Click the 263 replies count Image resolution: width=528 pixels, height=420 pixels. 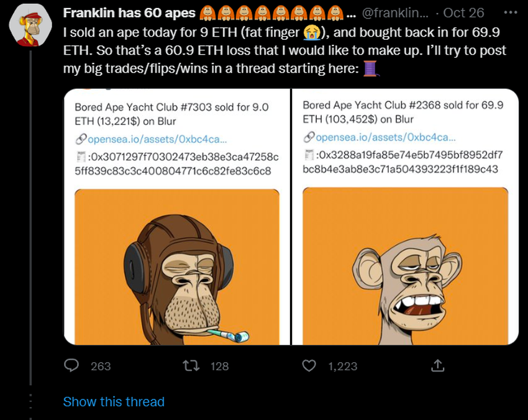pos(101,366)
